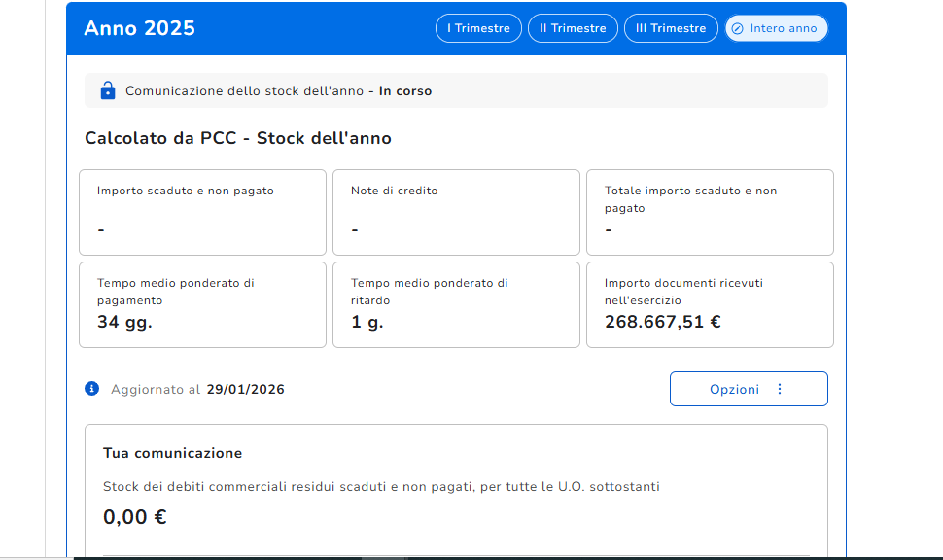Viewport: 943px width, 560px height.
Task: Click the Calcolato da PCC heading
Action: click(x=238, y=138)
